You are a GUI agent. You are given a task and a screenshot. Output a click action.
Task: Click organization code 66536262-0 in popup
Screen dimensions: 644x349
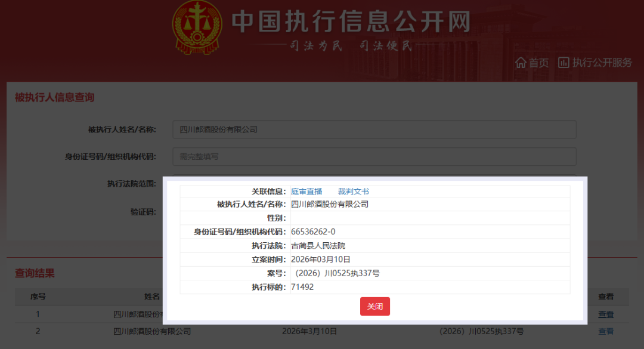click(x=313, y=231)
